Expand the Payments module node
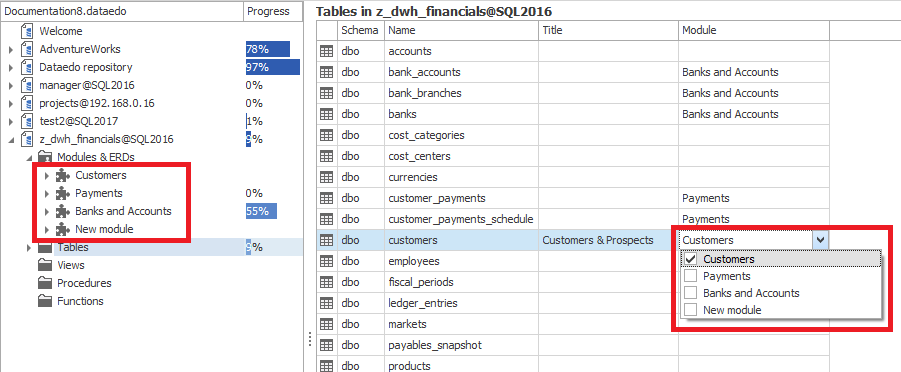 pos(47,193)
